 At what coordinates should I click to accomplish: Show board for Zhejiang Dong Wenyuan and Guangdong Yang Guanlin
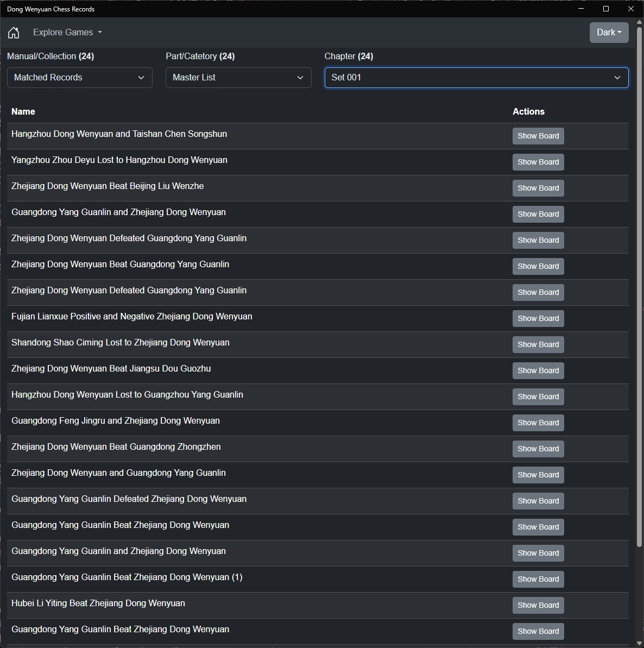pos(538,474)
